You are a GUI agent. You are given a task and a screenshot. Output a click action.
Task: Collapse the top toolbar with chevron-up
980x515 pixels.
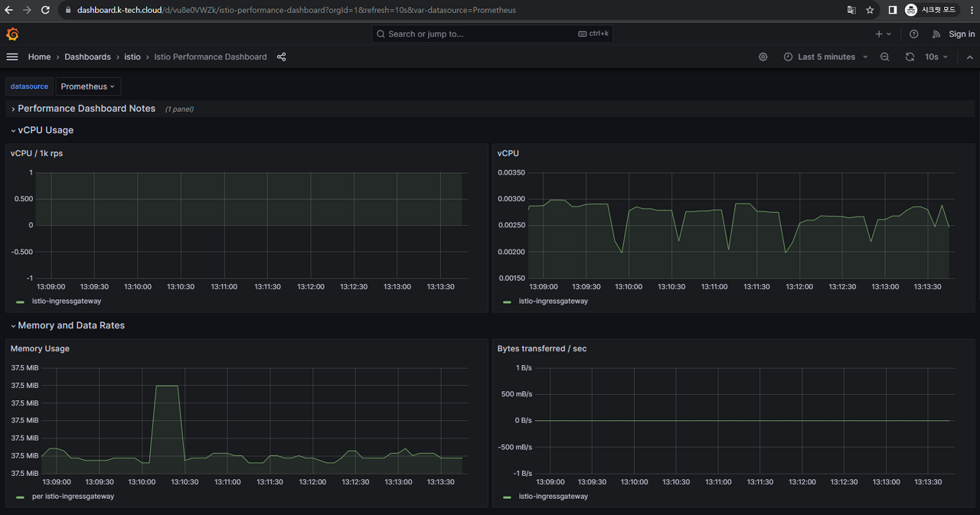[x=970, y=57]
